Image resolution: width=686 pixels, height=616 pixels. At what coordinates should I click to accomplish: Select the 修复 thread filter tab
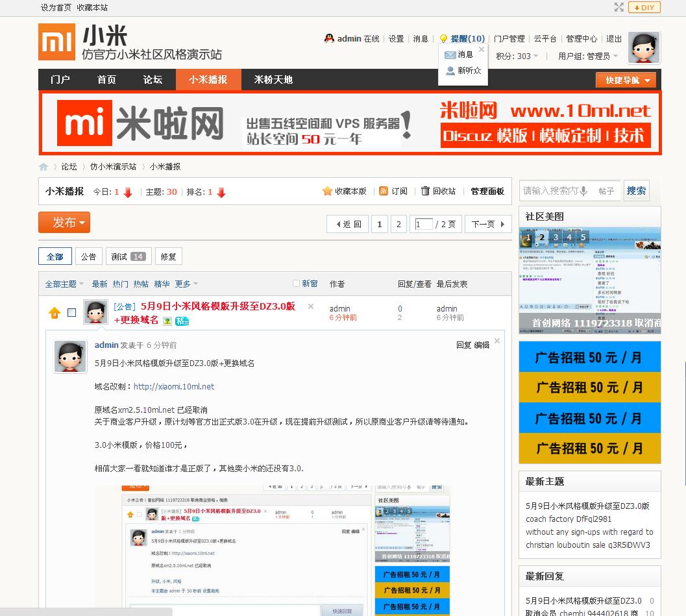pyautogui.click(x=169, y=256)
